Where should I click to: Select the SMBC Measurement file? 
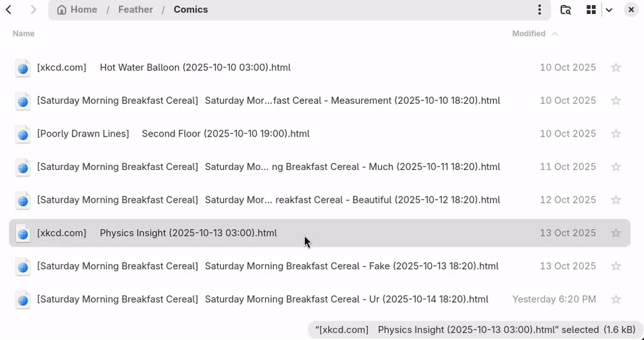pyautogui.click(x=268, y=100)
